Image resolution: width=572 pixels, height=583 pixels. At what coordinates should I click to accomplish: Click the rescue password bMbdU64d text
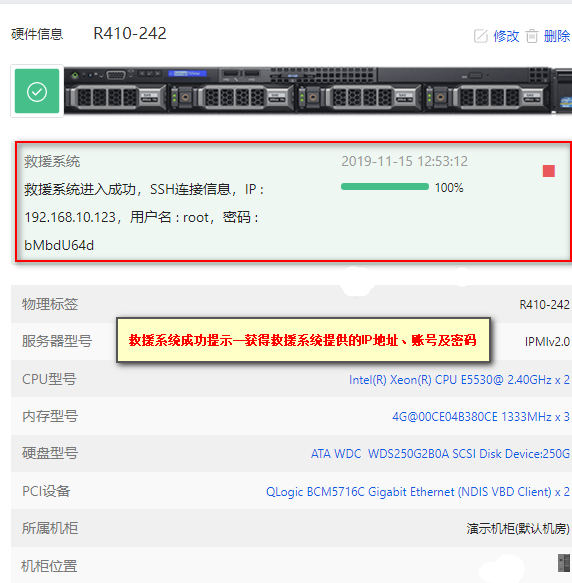pyautogui.click(x=59, y=245)
